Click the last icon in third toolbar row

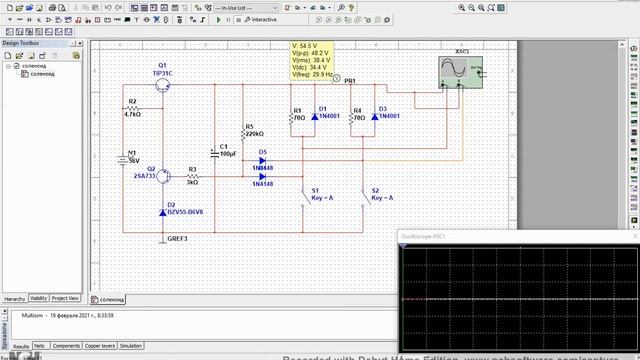(69, 31)
